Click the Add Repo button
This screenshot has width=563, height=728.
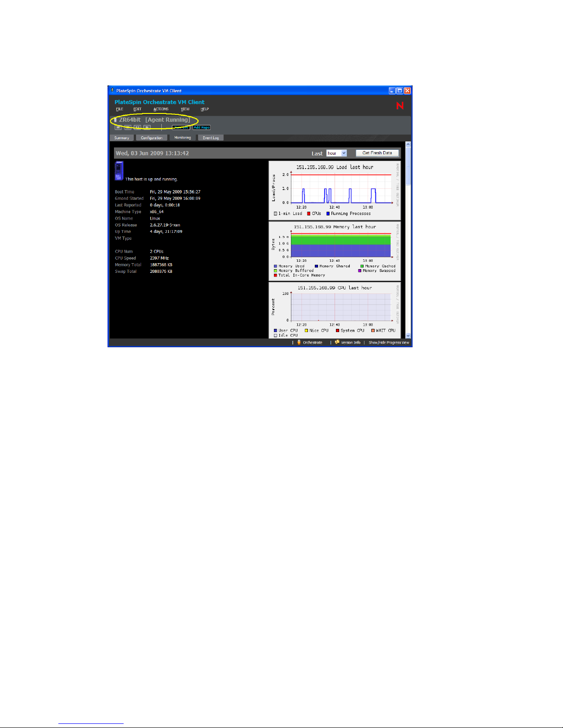click(x=201, y=128)
